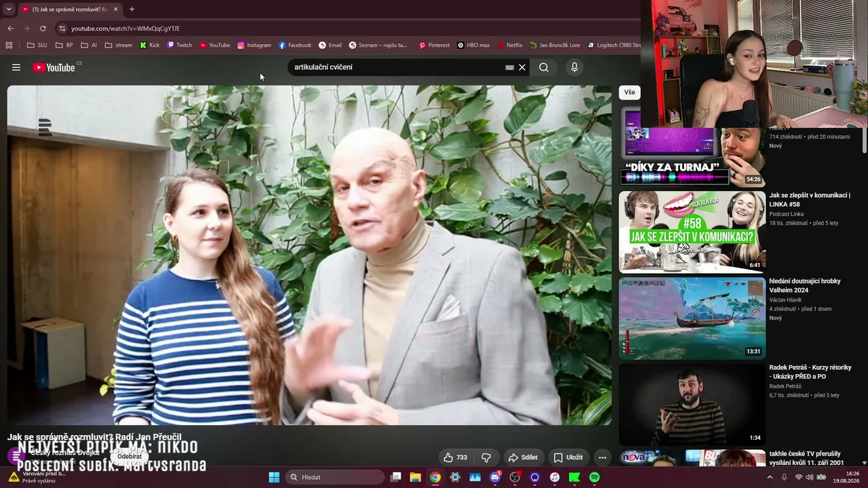View site information icon in address bar
The image size is (868, 488).
tap(62, 28)
